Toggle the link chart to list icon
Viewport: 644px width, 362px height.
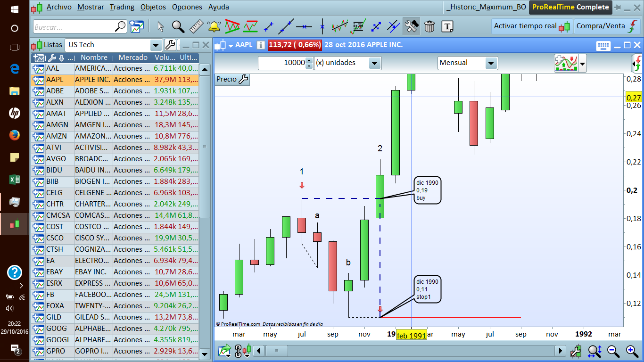click(238, 351)
